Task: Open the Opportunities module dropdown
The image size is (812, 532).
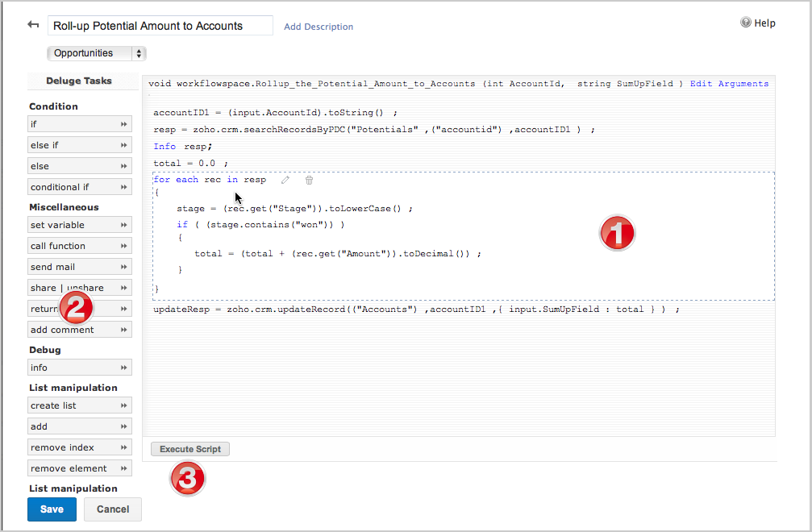Action: pos(97,53)
